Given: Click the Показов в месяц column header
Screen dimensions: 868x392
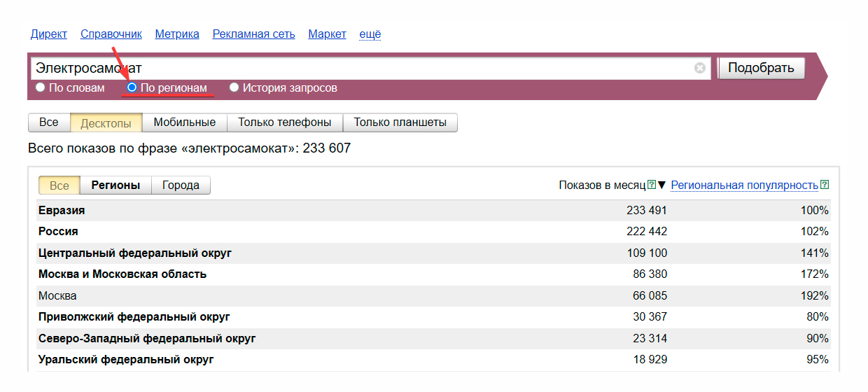Looking at the screenshot, I should [x=603, y=185].
